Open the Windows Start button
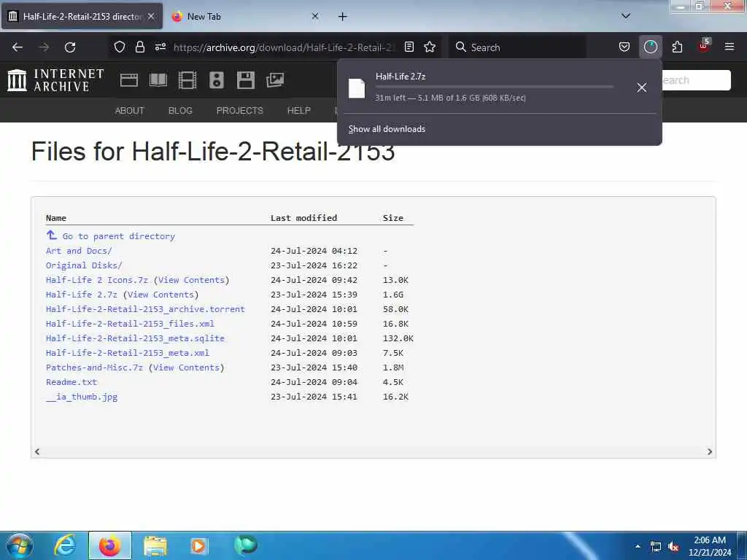The height and width of the screenshot is (560, 747). pyautogui.click(x=20, y=545)
